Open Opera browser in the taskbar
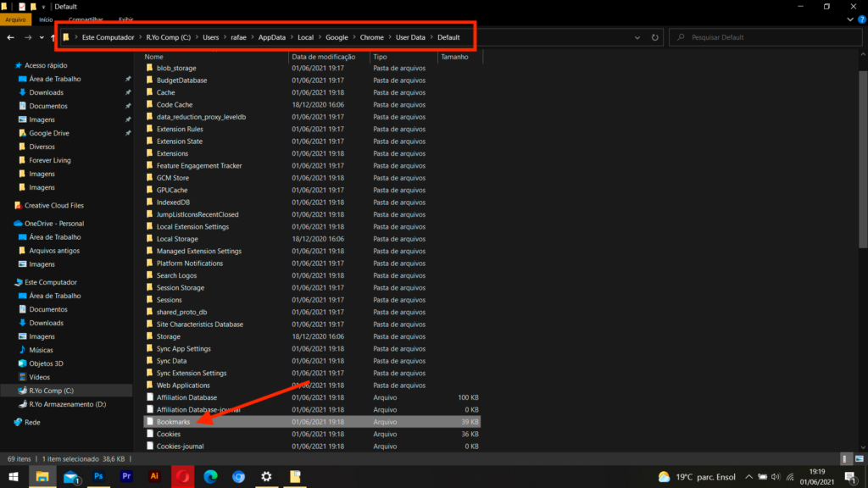 tap(183, 476)
